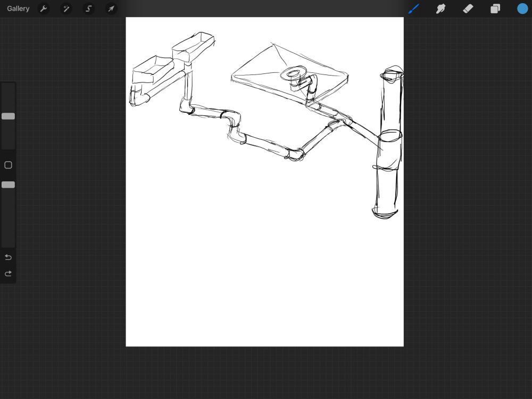Click lower track of opacity slider
This screenshot has width=532, height=399.
point(8,217)
